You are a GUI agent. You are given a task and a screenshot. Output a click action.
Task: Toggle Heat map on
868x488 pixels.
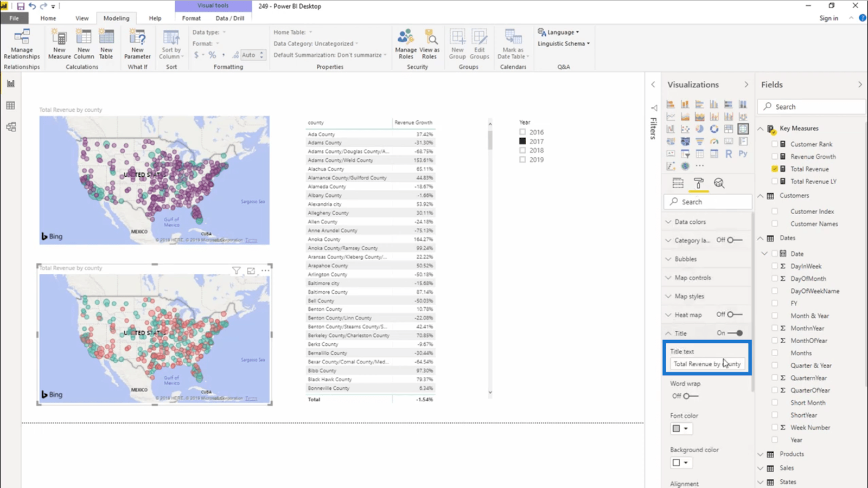click(735, 314)
